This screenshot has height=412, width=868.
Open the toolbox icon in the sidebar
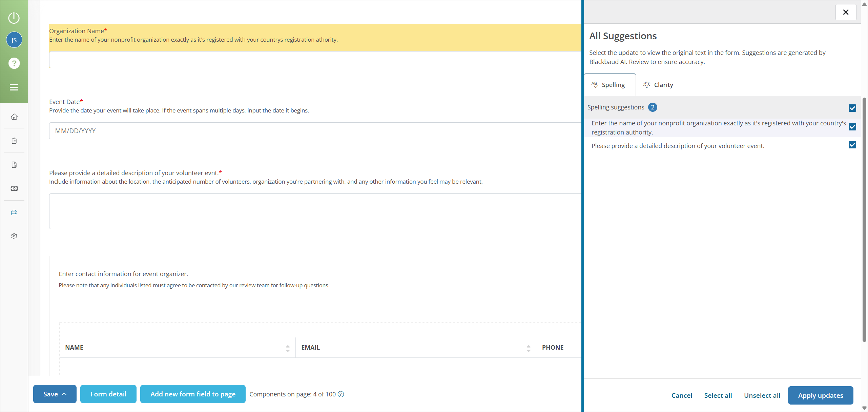click(x=14, y=213)
